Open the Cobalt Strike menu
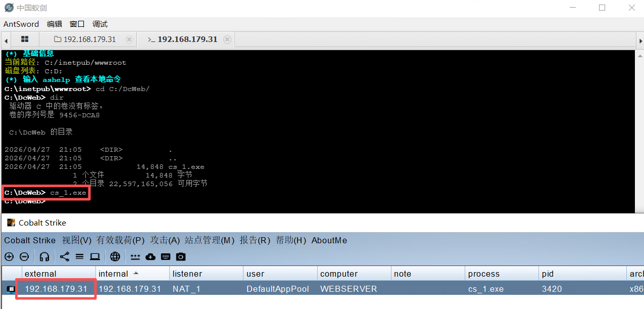This screenshot has height=309, width=644. click(30, 240)
